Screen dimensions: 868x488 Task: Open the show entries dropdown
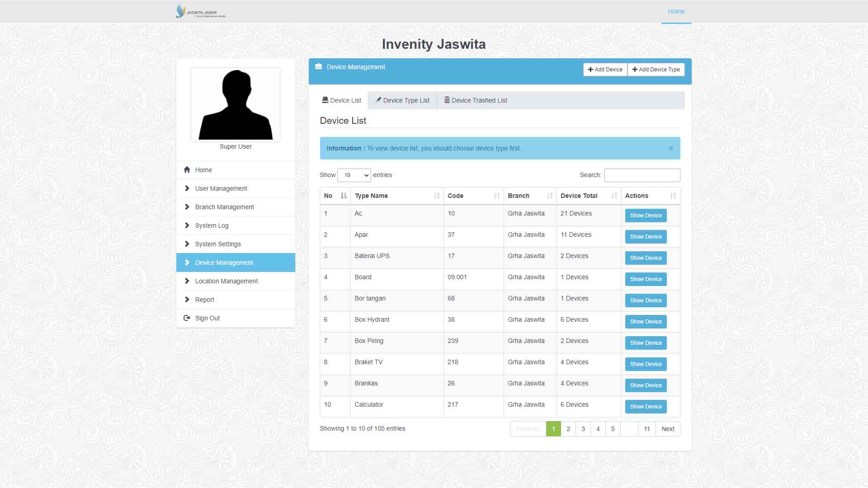[354, 175]
